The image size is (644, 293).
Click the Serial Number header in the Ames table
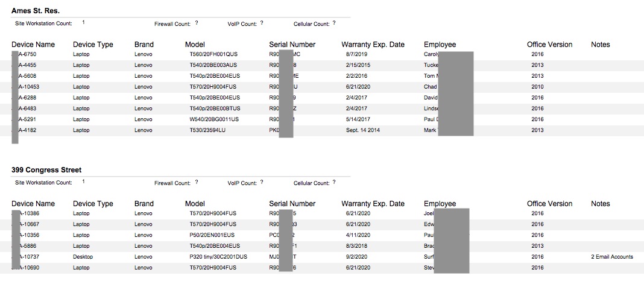click(292, 45)
